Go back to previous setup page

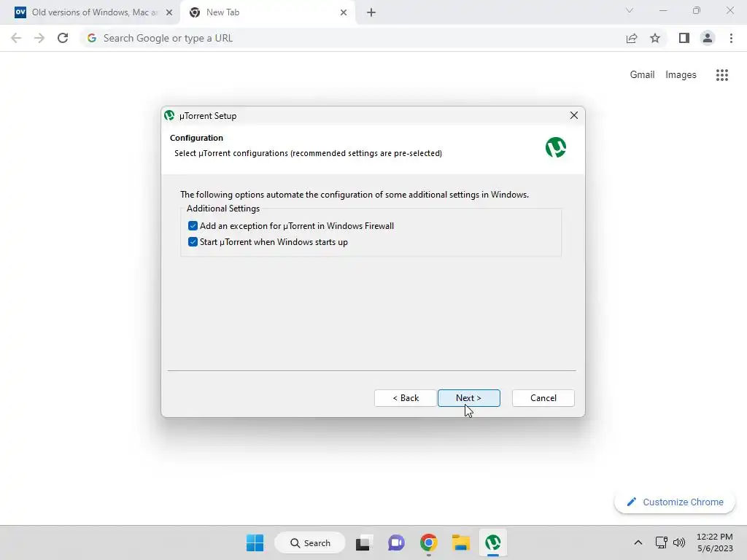point(406,398)
